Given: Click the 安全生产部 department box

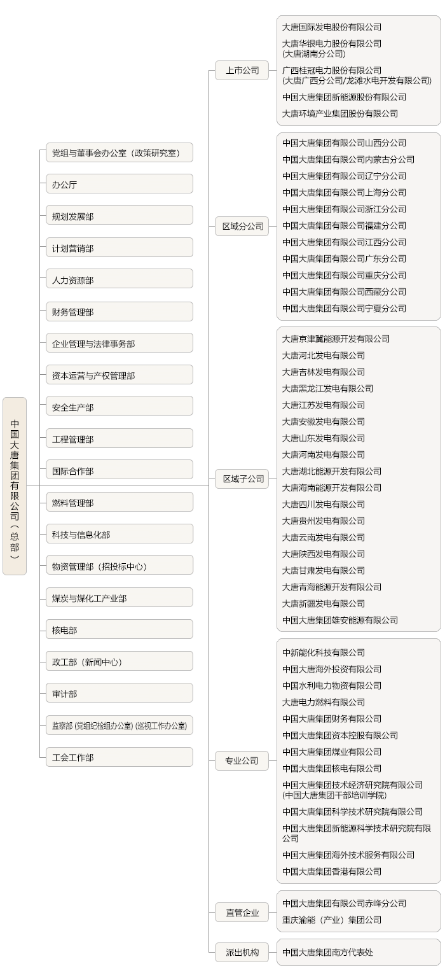Looking at the screenshot, I should [119, 407].
